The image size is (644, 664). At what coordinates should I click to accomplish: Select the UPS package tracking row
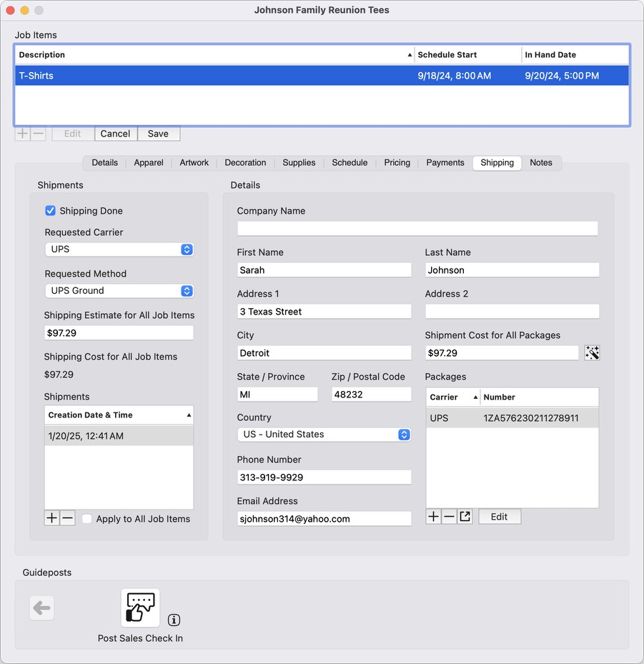click(512, 418)
